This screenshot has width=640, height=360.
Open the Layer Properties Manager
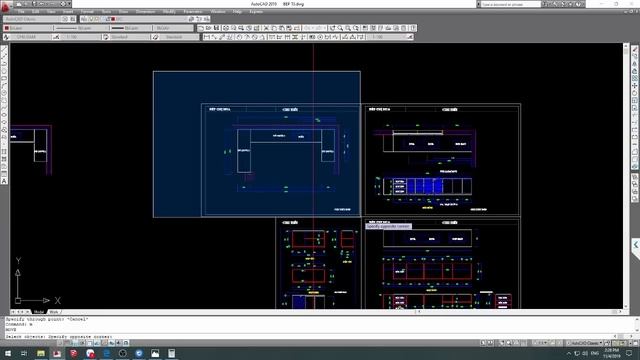(x=83, y=19)
